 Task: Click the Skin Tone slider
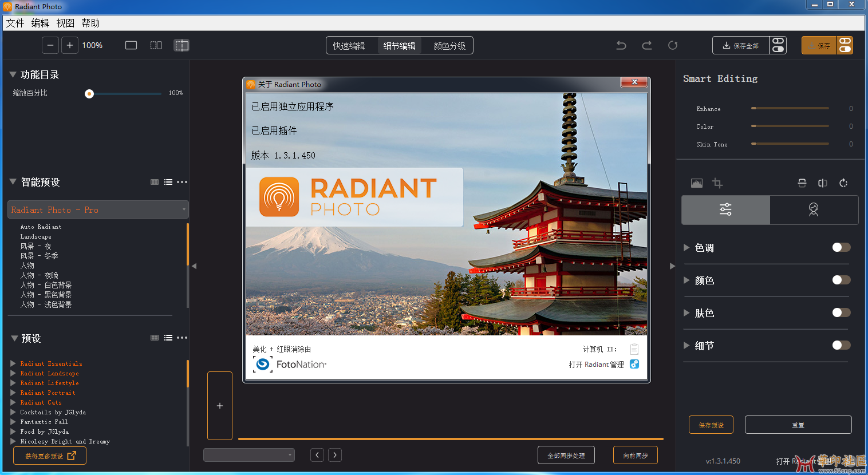(790, 144)
